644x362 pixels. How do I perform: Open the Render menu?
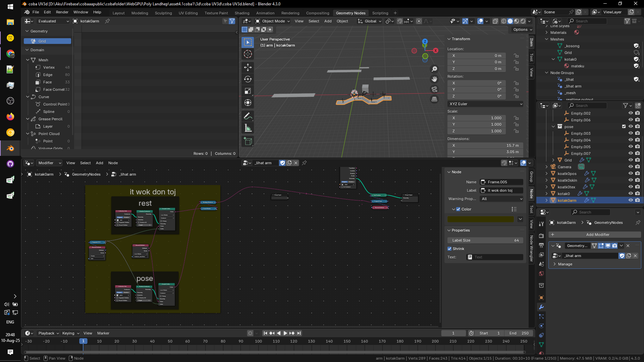click(62, 12)
